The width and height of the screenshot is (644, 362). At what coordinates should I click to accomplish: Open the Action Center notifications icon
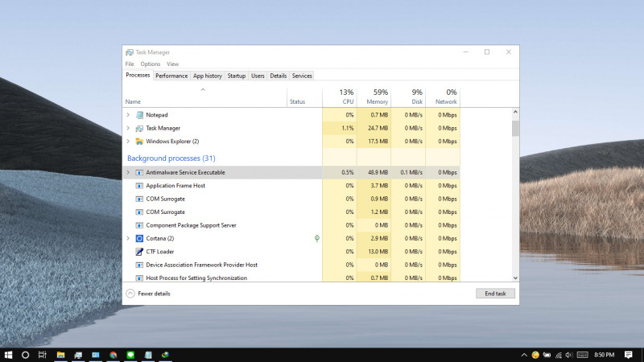629,355
